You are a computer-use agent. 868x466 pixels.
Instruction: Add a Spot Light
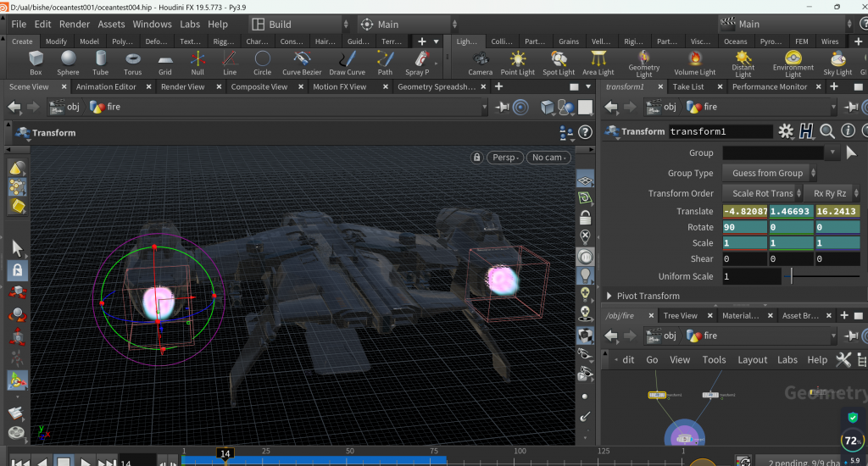(x=559, y=63)
